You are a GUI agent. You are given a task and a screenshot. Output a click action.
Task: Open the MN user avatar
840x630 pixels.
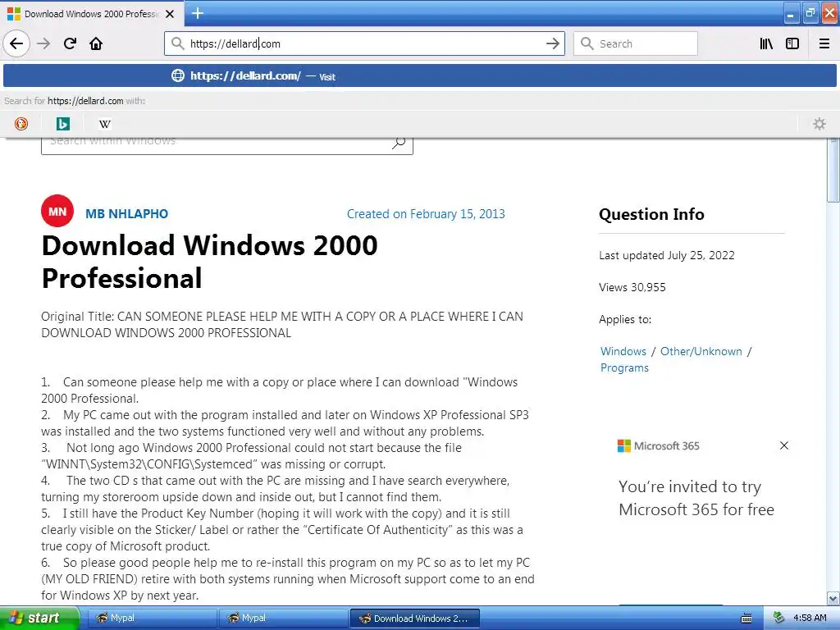(57, 211)
